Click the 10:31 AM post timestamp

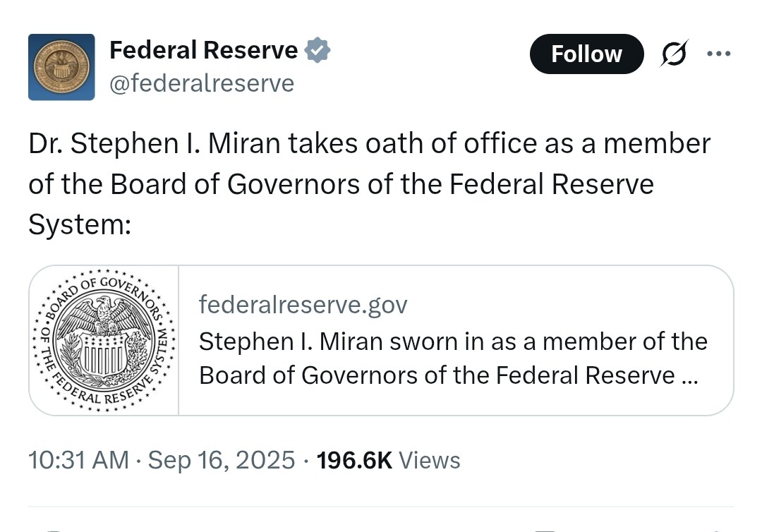click(x=79, y=460)
